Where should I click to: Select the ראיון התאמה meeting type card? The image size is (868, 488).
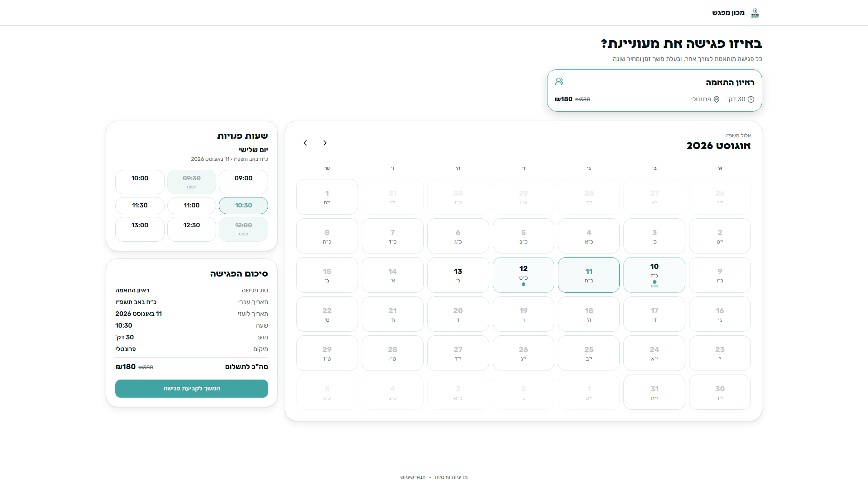pyautogui.click(x=655, y=90)
